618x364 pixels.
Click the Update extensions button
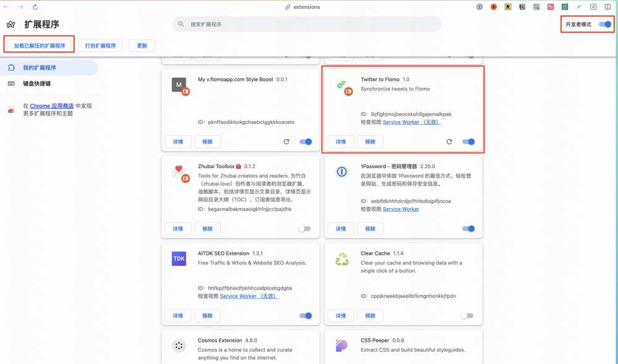[x=142, y=46]
